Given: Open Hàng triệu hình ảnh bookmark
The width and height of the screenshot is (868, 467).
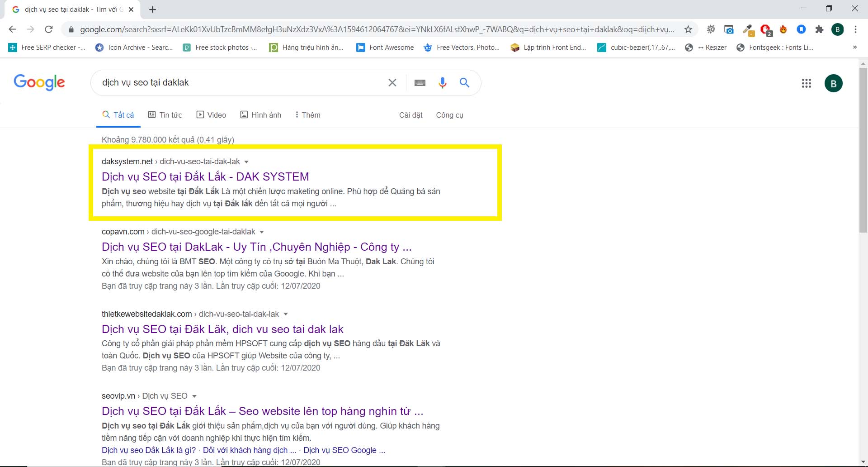Looking at the screenshot, I should [307, 48].
